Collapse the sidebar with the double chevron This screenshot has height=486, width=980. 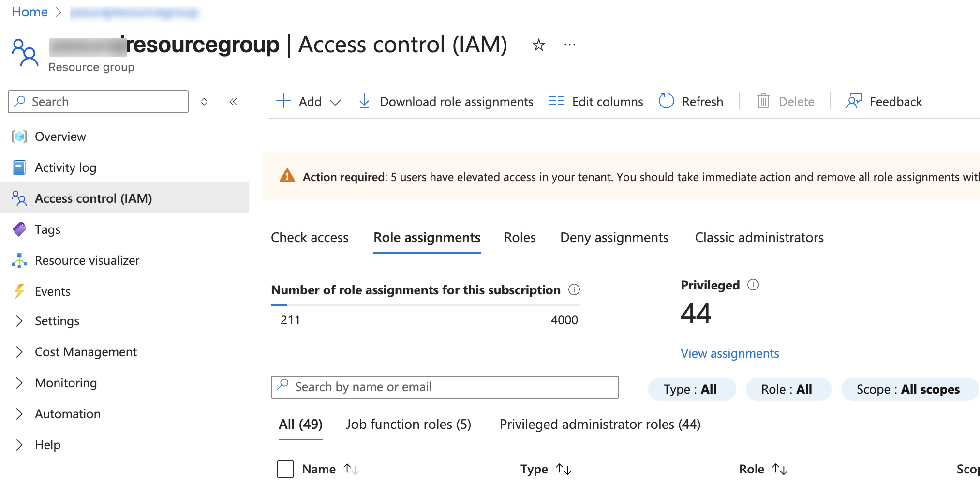coord(233,102)
